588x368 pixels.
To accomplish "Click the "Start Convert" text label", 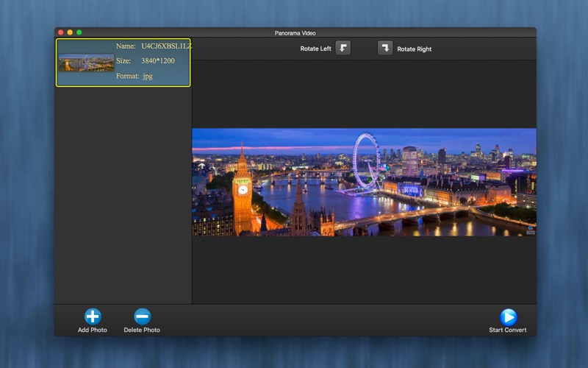I will [x=508, y=330].
